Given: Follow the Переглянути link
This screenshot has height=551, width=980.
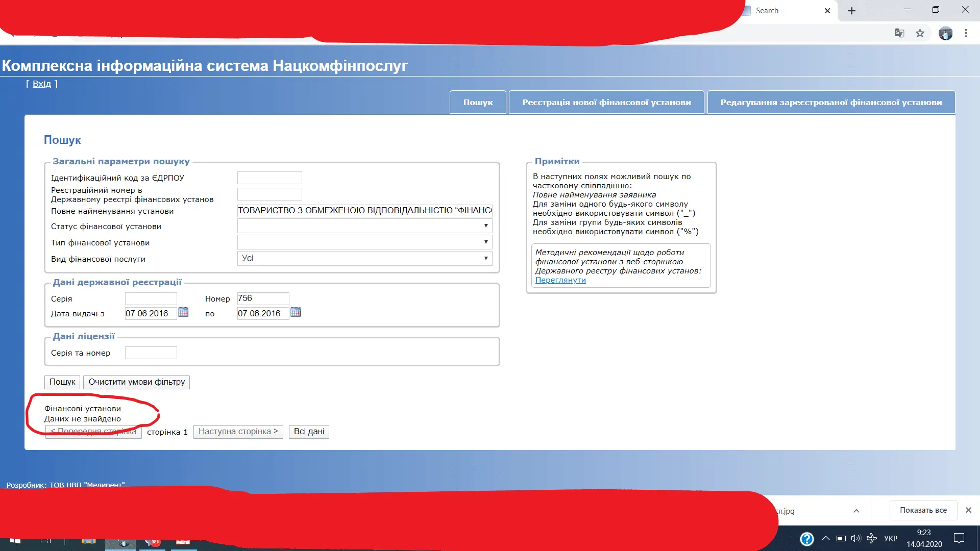Looking at the screenshot, I should 560,280.
